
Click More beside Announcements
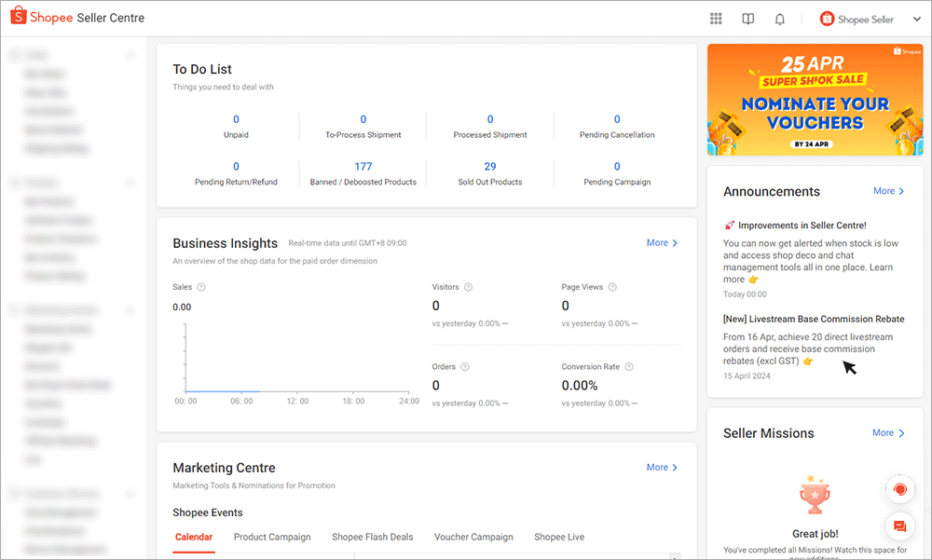pos(888,191)
